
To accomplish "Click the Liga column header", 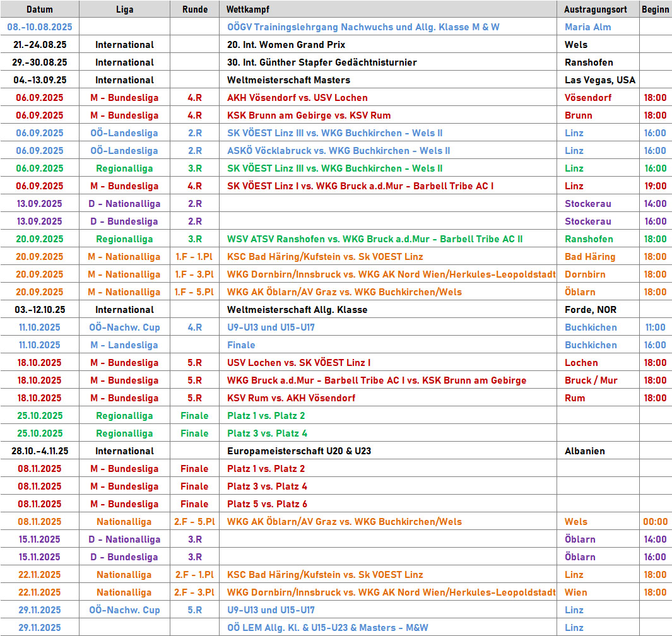I will tap(124, 9).
